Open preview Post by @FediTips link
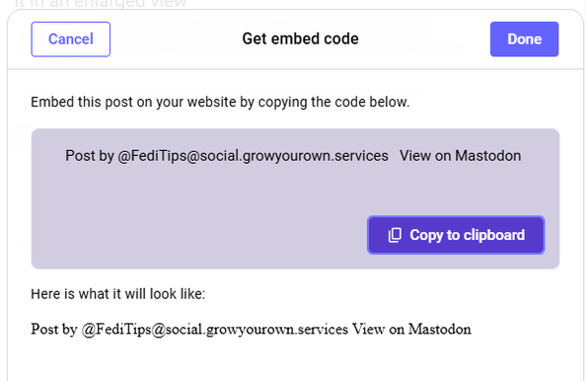This screenshot has height=381, width=588. (x=189, y=330)
